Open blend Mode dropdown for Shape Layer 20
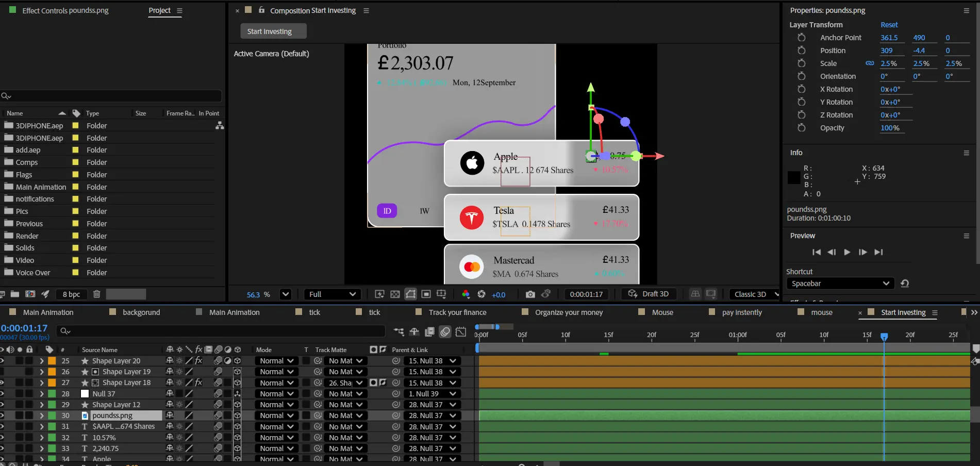 (x=277, y=361)
